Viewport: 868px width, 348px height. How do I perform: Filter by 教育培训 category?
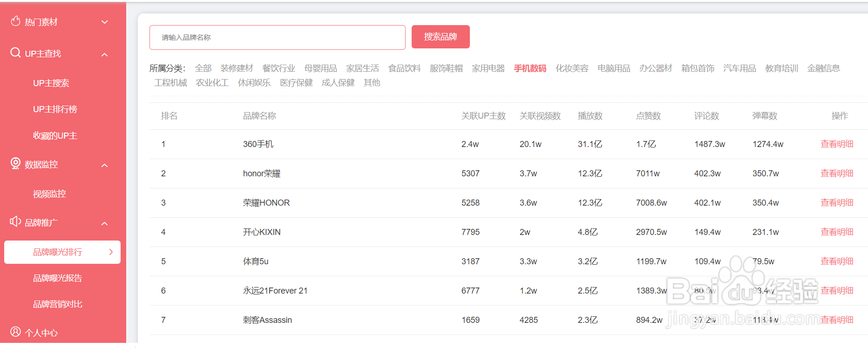(781, 68)
